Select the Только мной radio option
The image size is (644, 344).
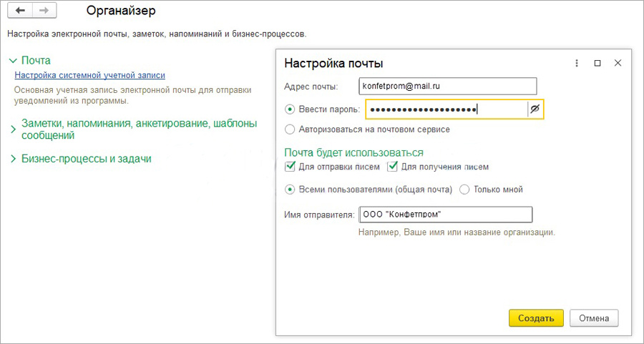464,190
